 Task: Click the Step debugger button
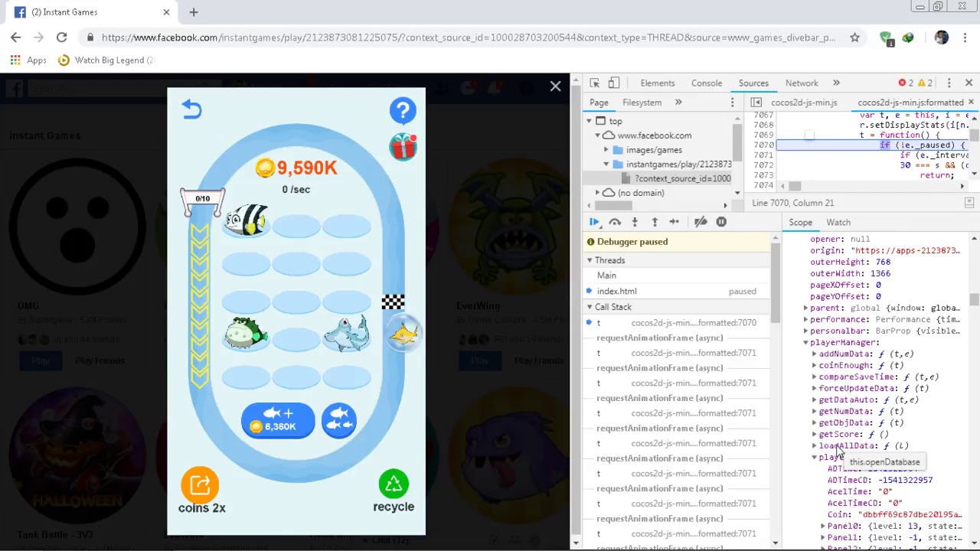click(x=675, y=222)
